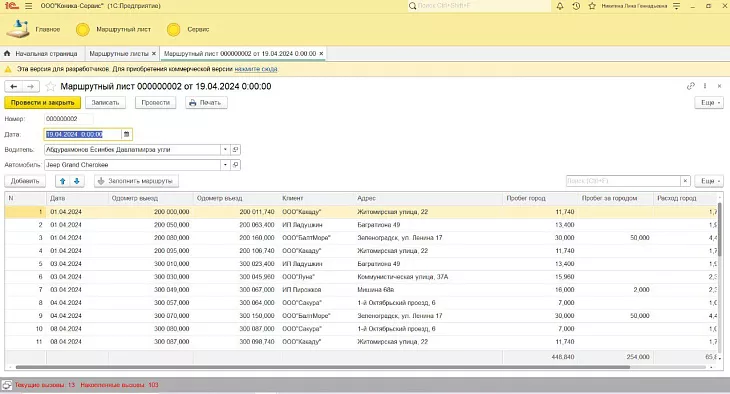Expand the Водитель dropdown list
This screenshot has height=394, width=730.
click(225, 149)
